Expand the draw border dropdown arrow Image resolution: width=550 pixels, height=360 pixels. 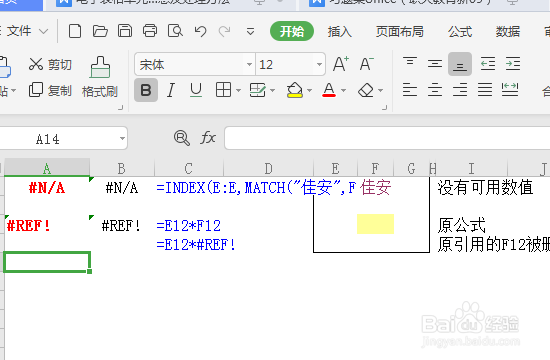pyautogui.click(x=273, y=91)
